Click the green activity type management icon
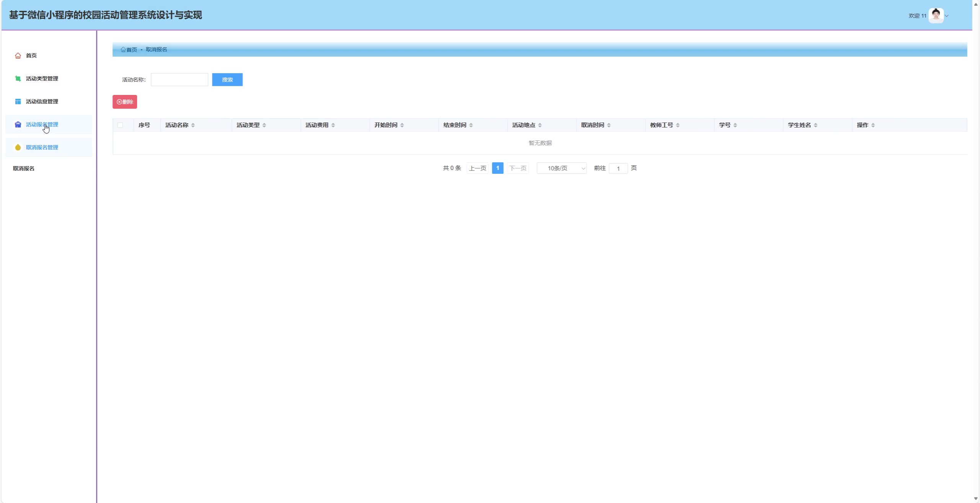Viewport: 980px width, 503px height. point(18,78)
